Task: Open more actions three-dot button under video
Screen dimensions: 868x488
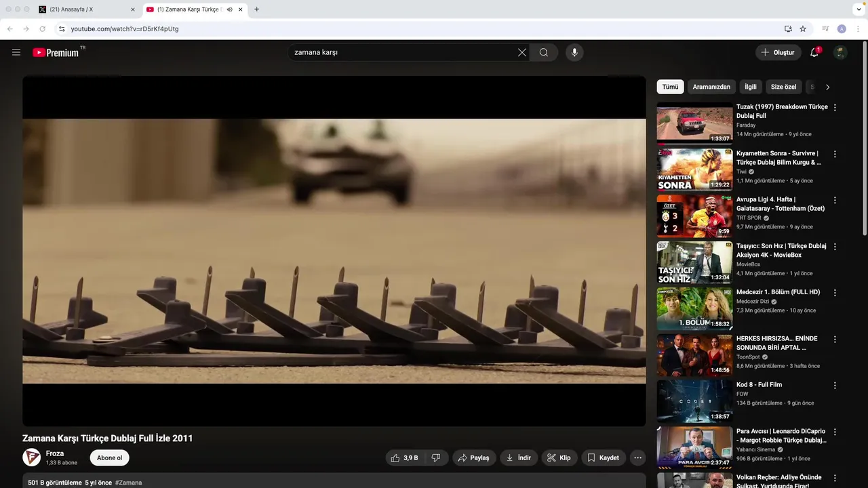Action: [637, 457]
